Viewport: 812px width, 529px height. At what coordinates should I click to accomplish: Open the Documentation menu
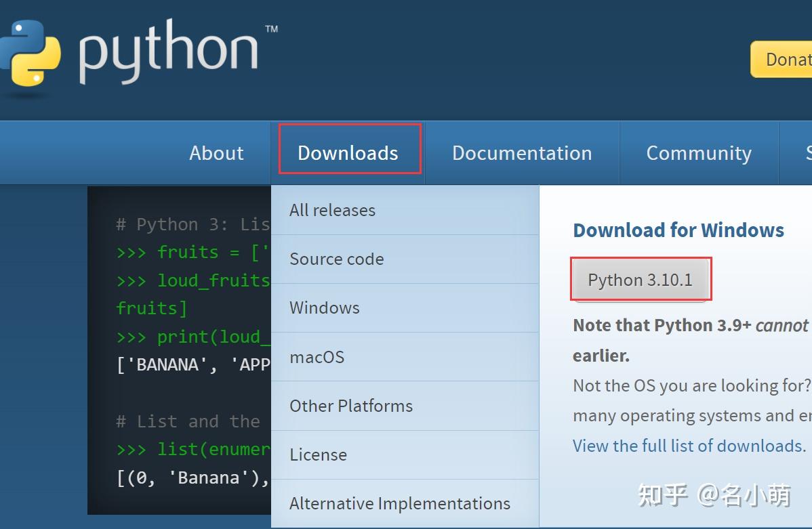[522, 153]
